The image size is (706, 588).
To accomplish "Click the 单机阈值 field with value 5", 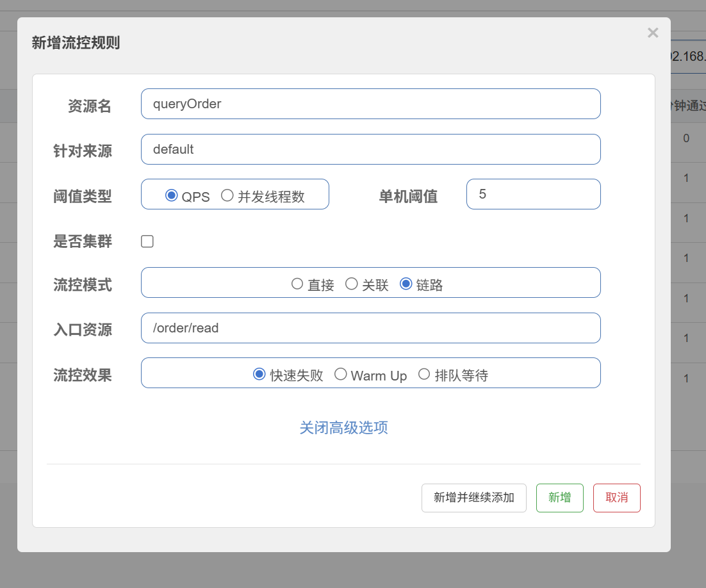I will (x=534, y=194).
